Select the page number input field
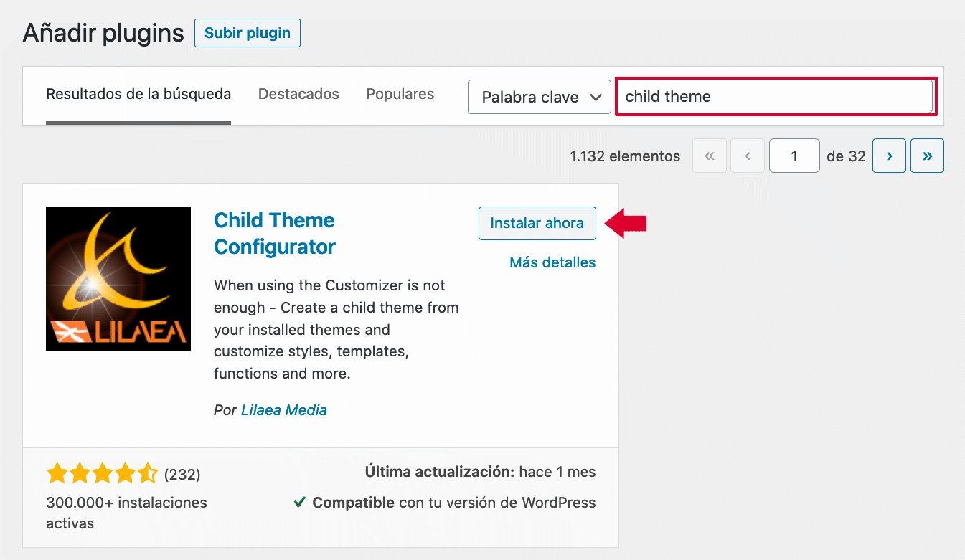Image resolution: width=965 pixels, height=560 pixels. pyautogui.click(x=794, y=156)
